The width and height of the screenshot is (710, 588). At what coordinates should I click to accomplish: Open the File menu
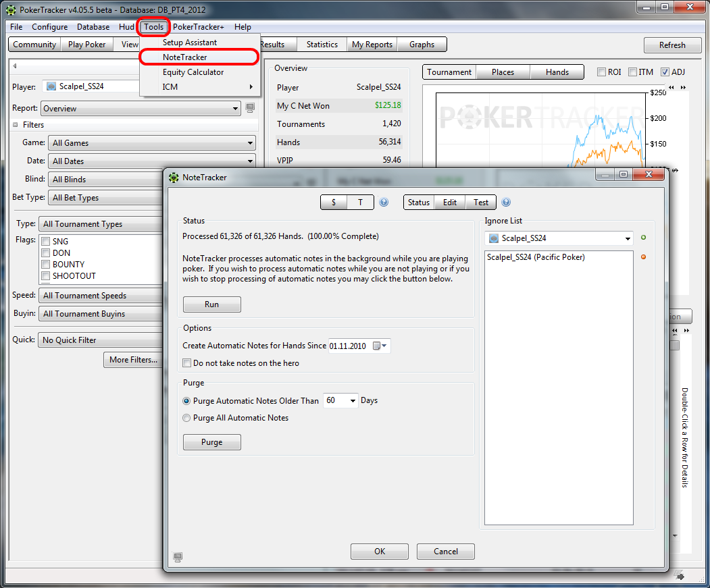point(16,27)
